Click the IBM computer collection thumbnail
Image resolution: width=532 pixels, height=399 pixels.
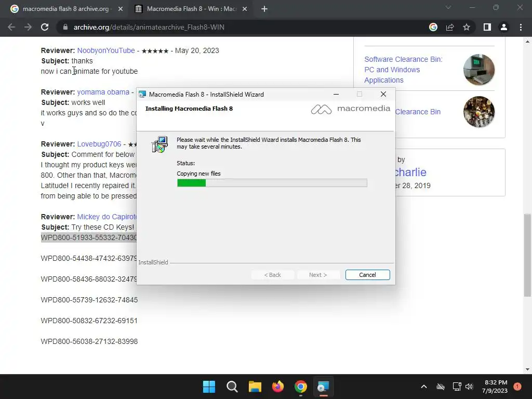pyautogui.click(x=478, y=70)
